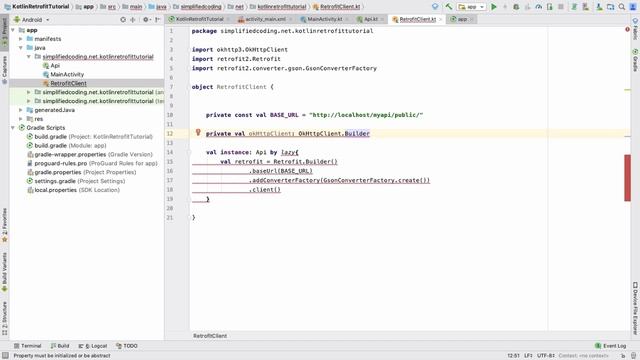Open the Gradle side tab on right
The height and width of the screenshot is (360, 640).
point(635,60)
